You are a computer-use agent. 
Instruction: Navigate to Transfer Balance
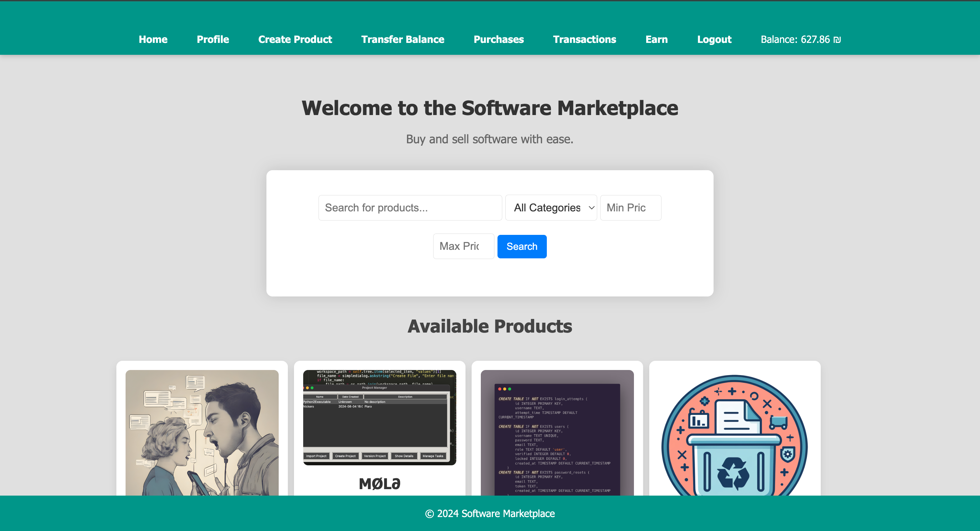point(403,39)
